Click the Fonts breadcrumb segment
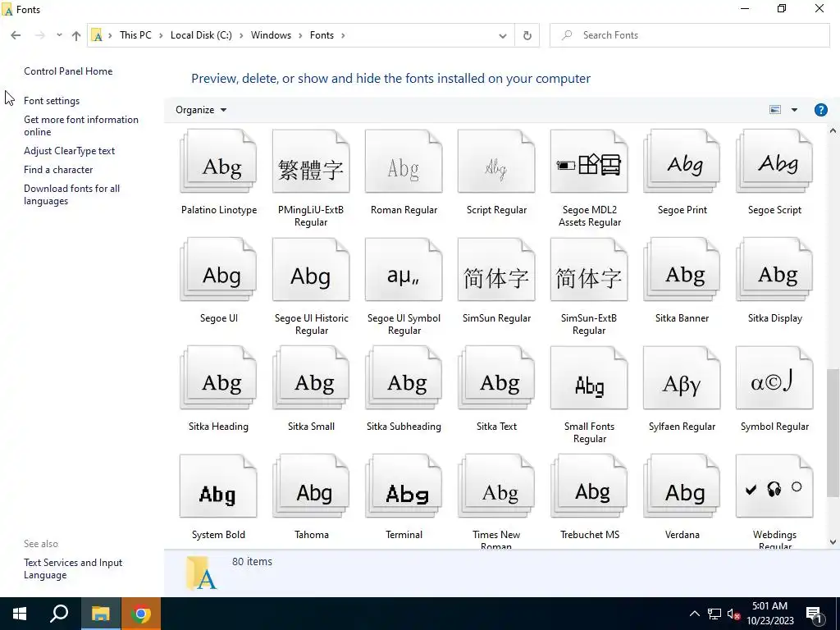This screenshot has width=840, height=630. (322, 35)
